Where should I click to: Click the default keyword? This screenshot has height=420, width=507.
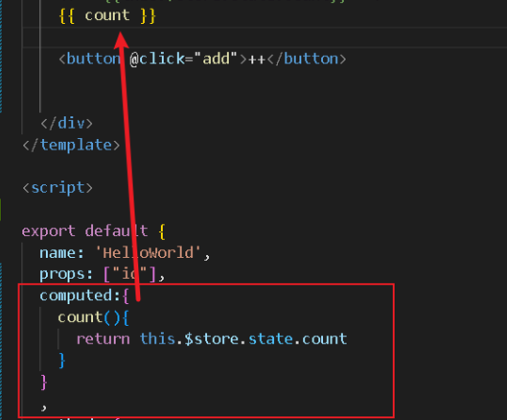(116, 231)
